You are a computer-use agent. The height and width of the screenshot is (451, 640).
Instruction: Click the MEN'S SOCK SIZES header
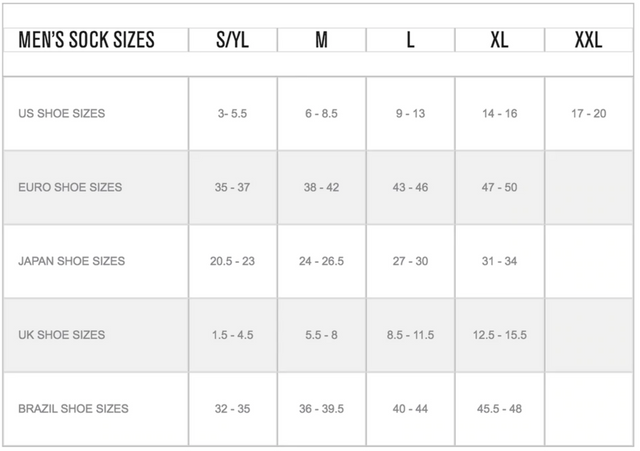pyautogui.click(x=87, y=40)
